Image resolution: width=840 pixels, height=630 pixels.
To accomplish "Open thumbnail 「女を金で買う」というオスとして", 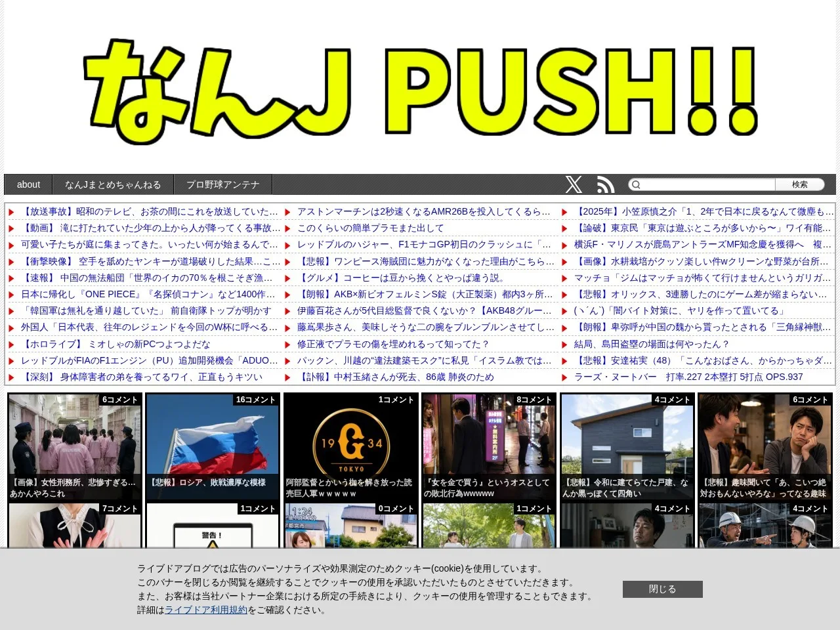I will (489, 446).
